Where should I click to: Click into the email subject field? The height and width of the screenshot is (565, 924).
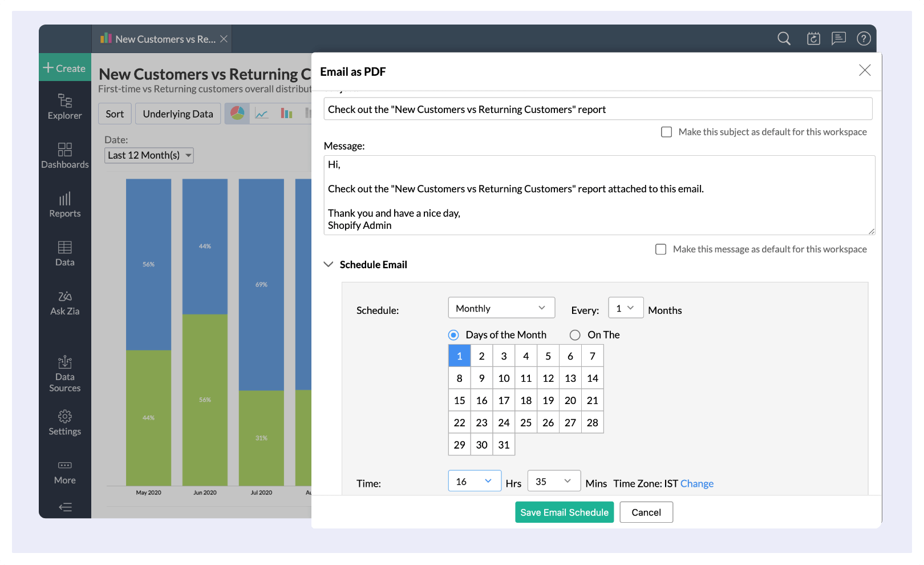click(x=598, y=109)
